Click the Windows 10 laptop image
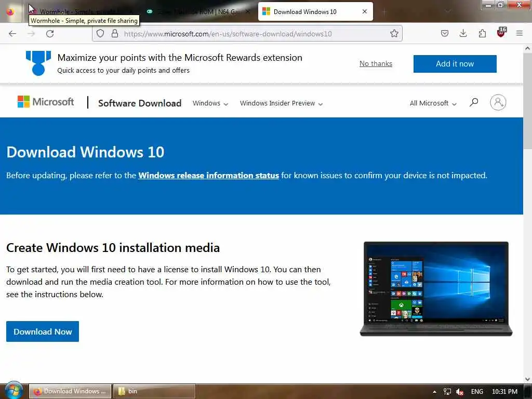532x399 pixels. (436, 289)
